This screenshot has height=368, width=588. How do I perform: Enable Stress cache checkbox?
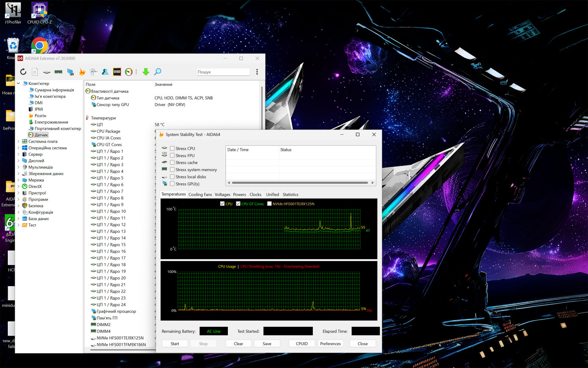(x=172, y=163)
